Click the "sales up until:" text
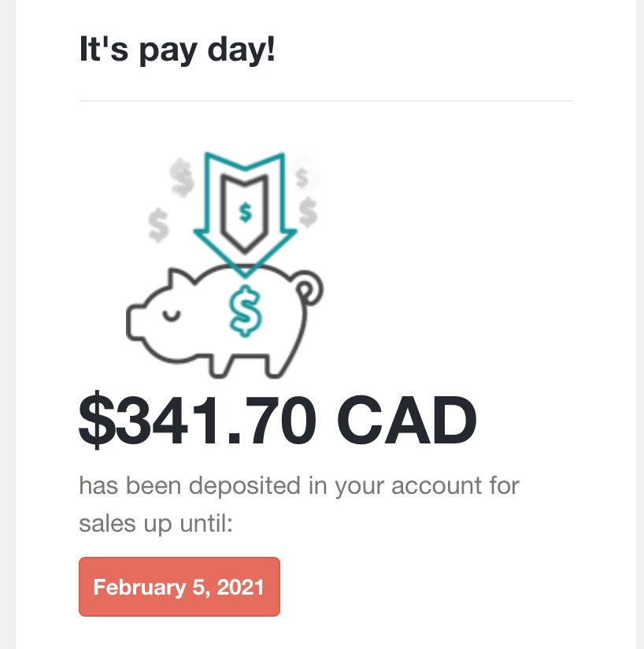Screen dimensions: 644x649 point(156,523)
